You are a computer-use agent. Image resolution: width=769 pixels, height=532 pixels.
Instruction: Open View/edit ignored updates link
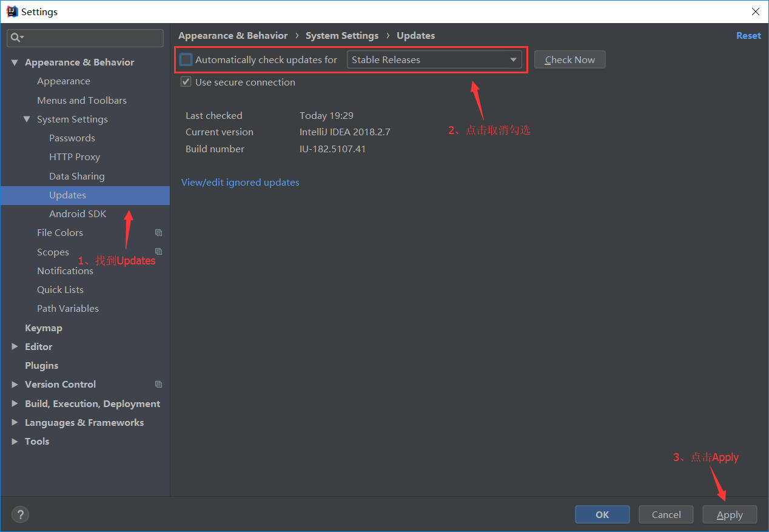pos(240,182)
